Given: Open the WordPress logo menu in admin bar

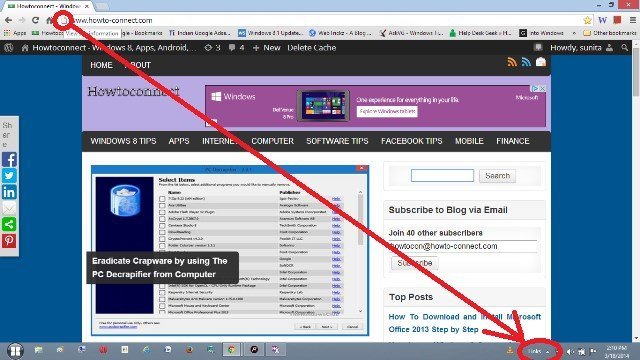Looking at the screenshot, I should point(9,48).
